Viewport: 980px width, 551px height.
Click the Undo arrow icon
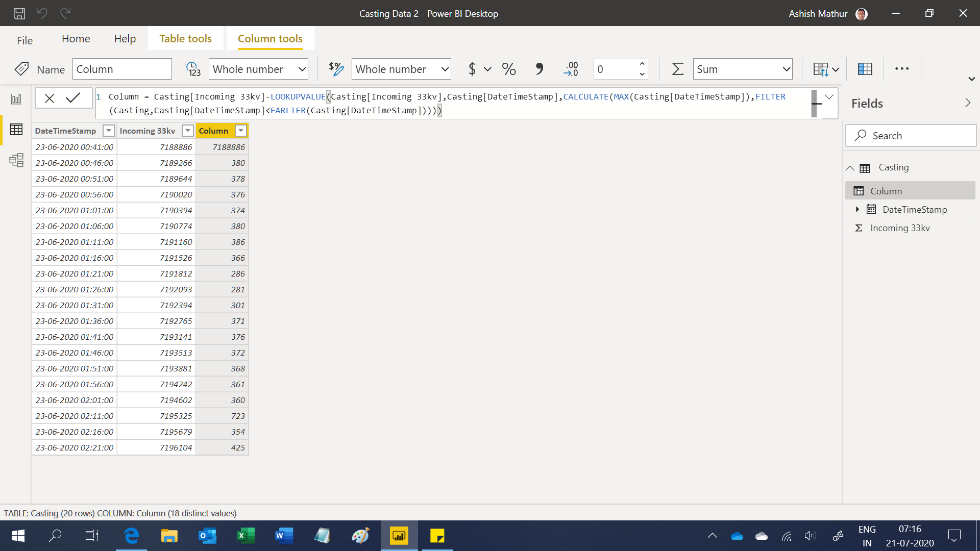click(x=42, y=13)
